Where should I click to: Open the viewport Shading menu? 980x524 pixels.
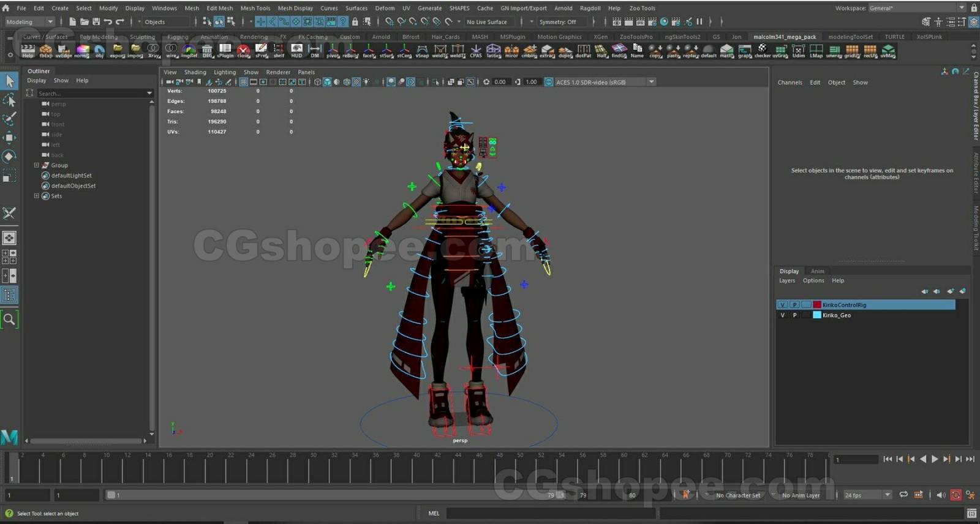(x=195, y=72)
